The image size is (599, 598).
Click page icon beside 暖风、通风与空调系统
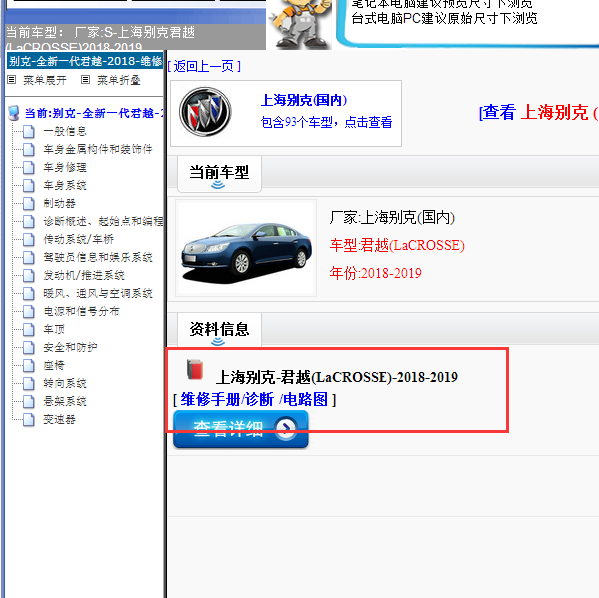click(x=29, y=293)
